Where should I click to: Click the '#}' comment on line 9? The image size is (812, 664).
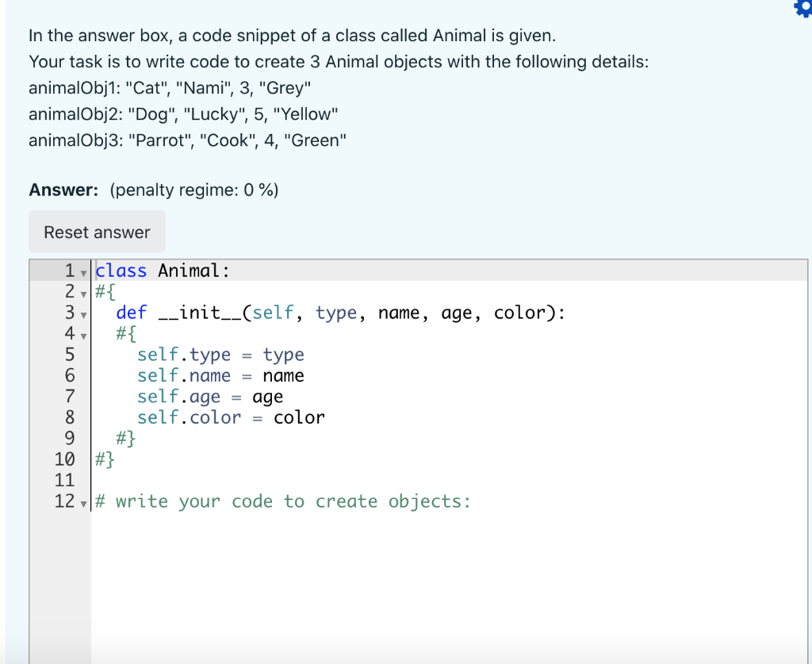[125, 438]
